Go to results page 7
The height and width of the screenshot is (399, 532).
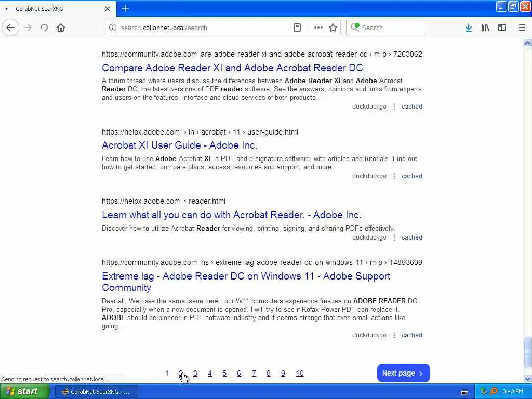tap(254, 373)
